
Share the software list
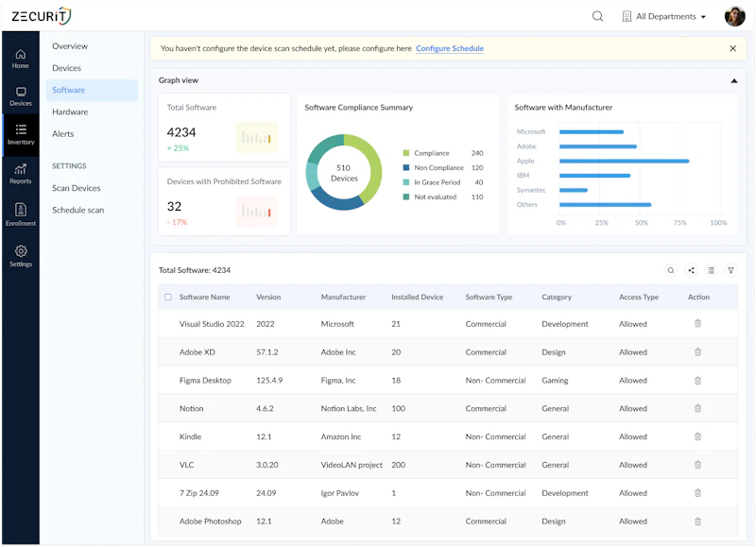point(691,270)
